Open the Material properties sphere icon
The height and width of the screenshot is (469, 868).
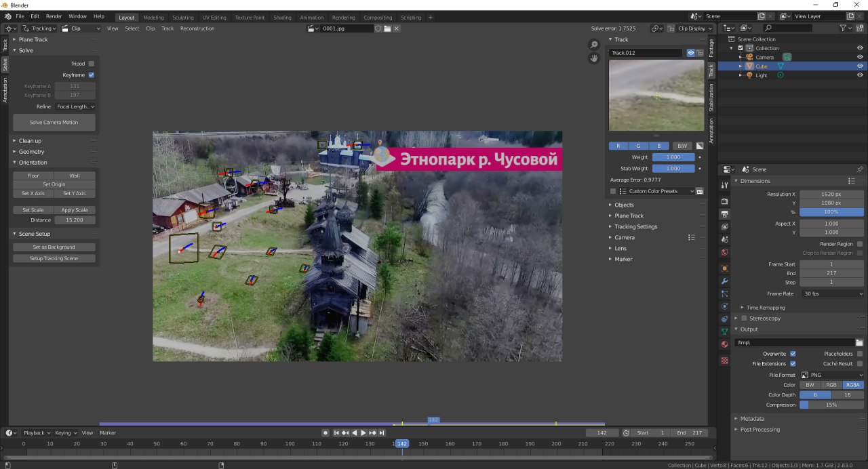tap(724, 344)
